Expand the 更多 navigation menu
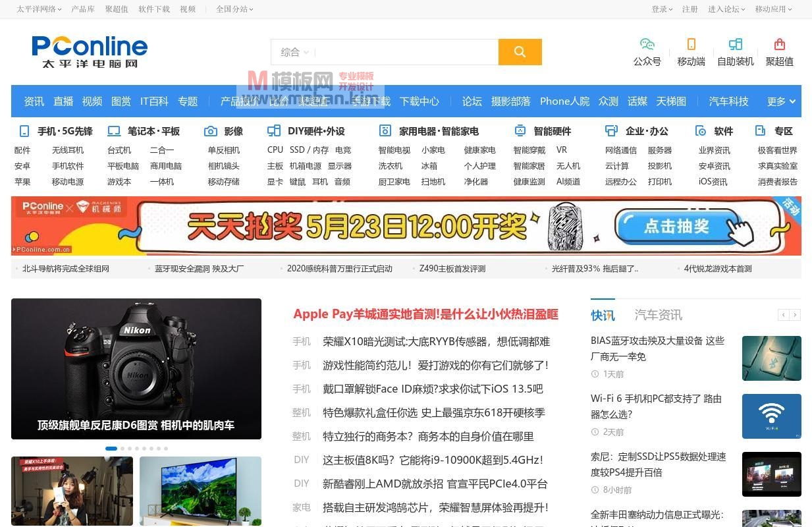This screenshot has width=812, height=527. 781,101
